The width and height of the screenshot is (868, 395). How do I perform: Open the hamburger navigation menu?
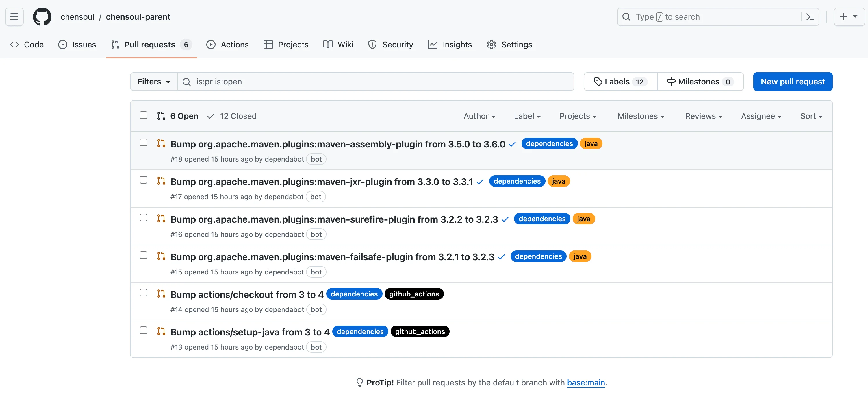[x=14, y=16]
